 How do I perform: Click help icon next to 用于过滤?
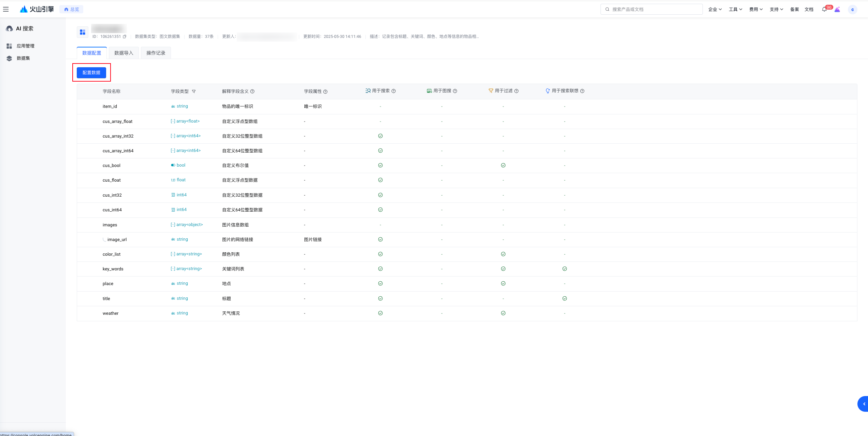coord(517,91)
